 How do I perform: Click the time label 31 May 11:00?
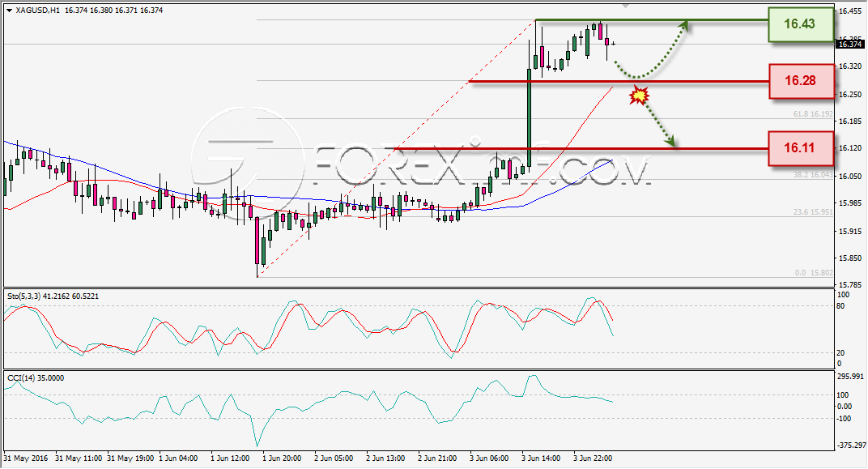(79, 458)
